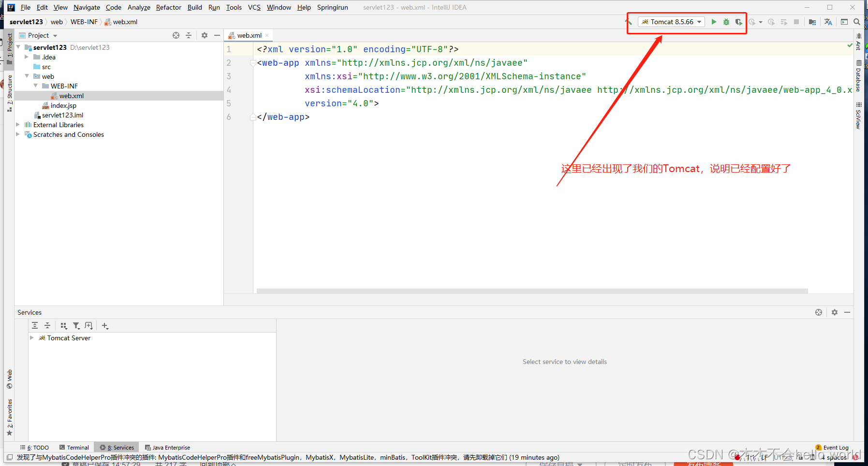Select servlet123.iml in project tree
Screen dimensions: 868x466
pos(62,115)
